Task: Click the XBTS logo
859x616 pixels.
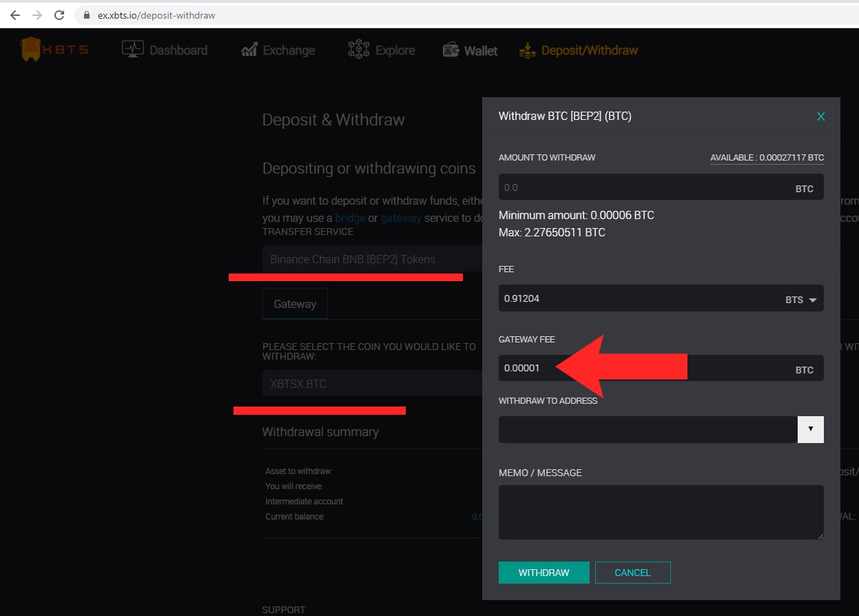Action: (54, 50)
